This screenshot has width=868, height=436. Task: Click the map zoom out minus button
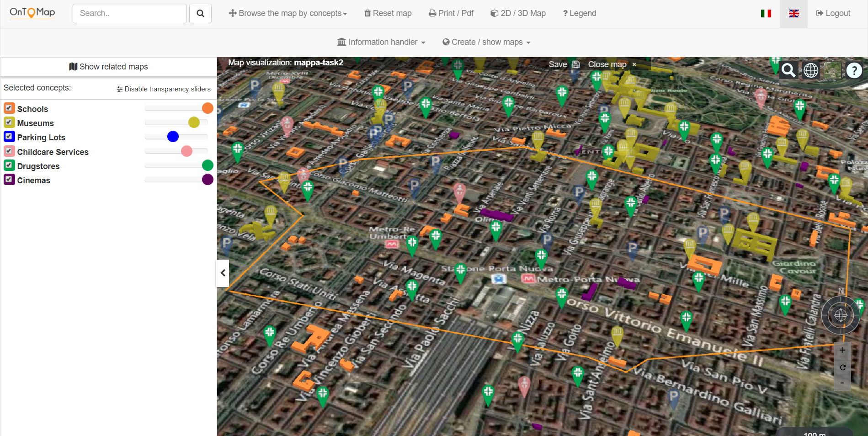tap(842, 383)
